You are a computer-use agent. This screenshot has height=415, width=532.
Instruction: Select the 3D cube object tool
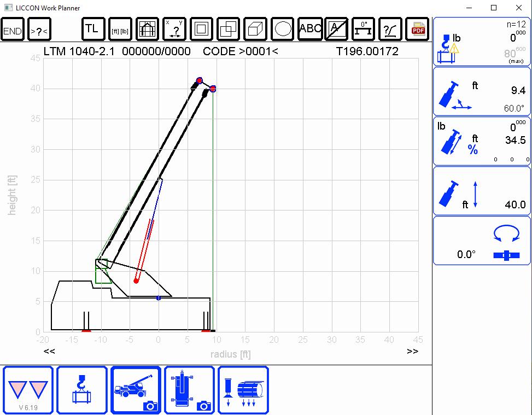click(255, 30)
